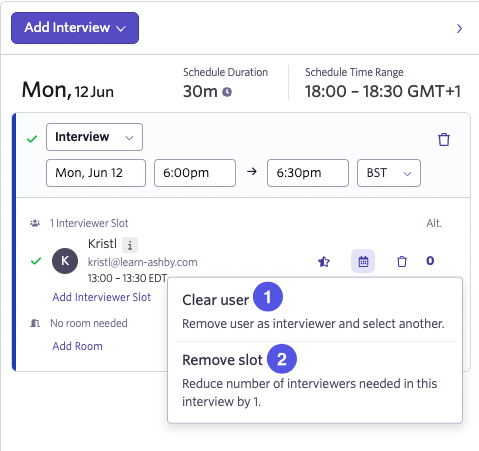
Task: Expand panel with right chevron arrow
Action: click(x=459, y=29)
